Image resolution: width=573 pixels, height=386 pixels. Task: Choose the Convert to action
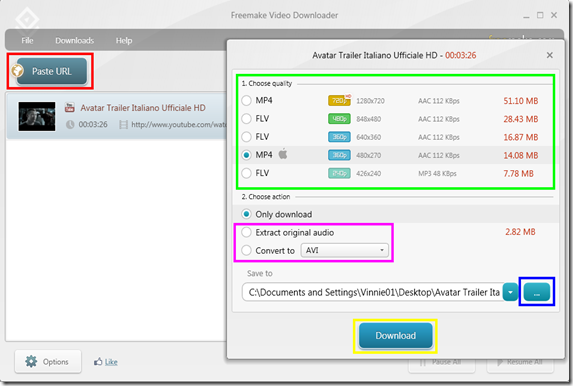pos(246,250)
